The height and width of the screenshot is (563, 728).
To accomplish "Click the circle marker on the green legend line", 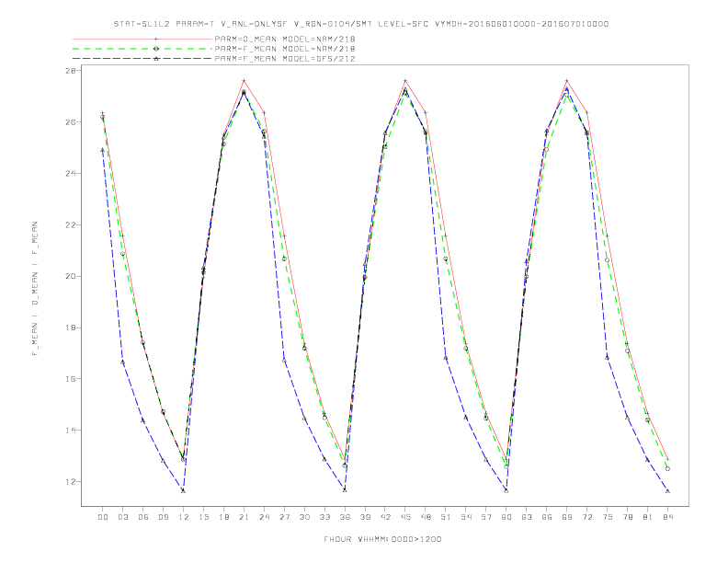I will coord(156,49).
